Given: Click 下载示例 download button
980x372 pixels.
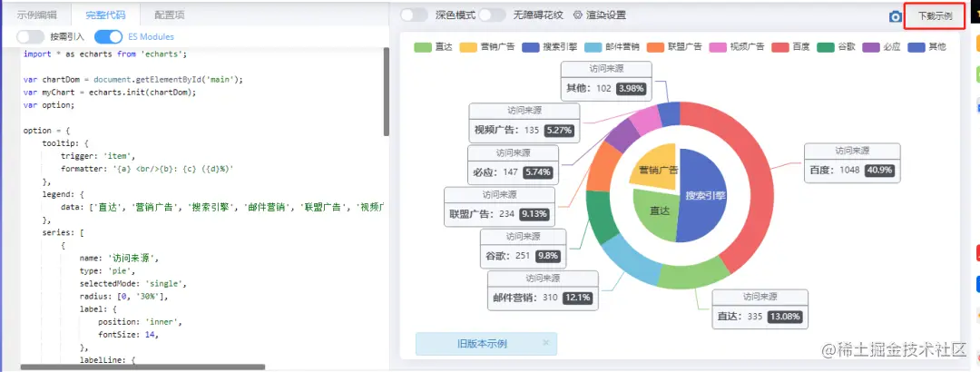Looking at the screenshot, I should click(x=935, y=16).
